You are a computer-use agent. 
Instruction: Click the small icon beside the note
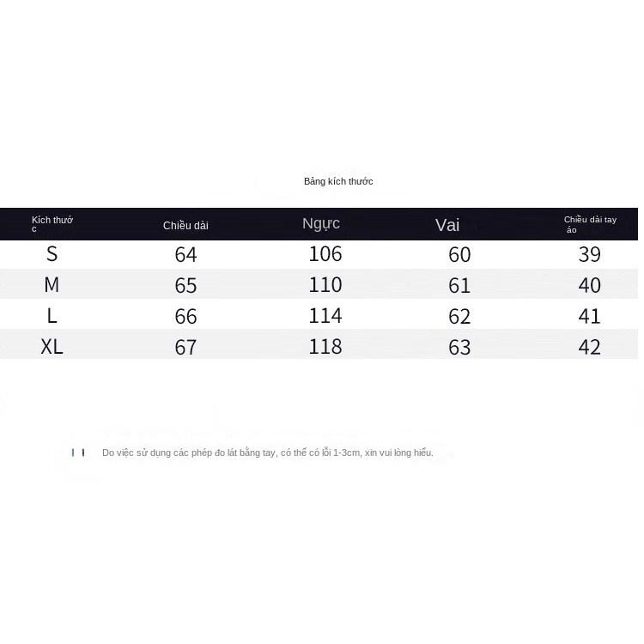click(78, 453)
